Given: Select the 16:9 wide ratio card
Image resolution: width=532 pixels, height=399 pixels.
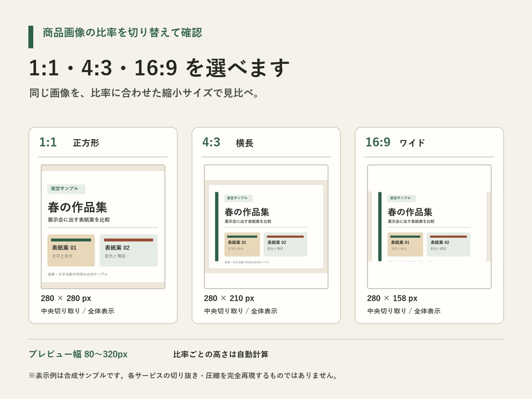Looking at the screenshot, I should [x=429, y=225].
